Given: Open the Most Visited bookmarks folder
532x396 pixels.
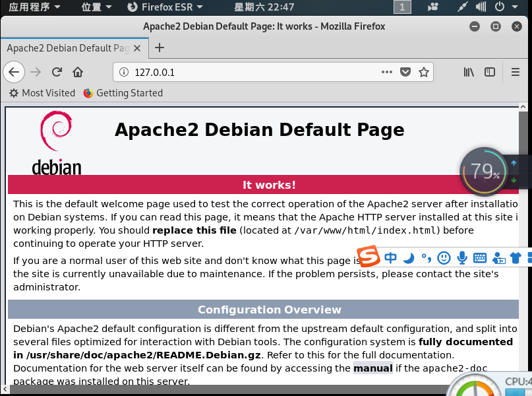Looking at the screenshot, I should (42, 92).
